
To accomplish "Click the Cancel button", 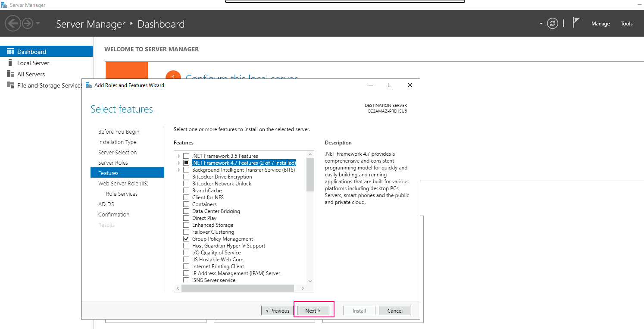I will pyautogui.click(x=395, y=310).
